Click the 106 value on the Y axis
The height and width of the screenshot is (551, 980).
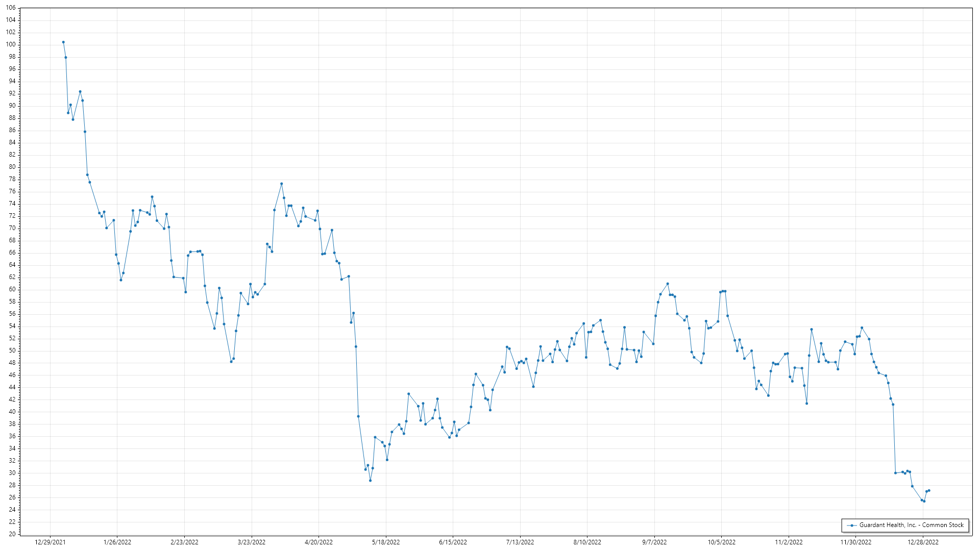pyautogui.click(x=11, y=8)
